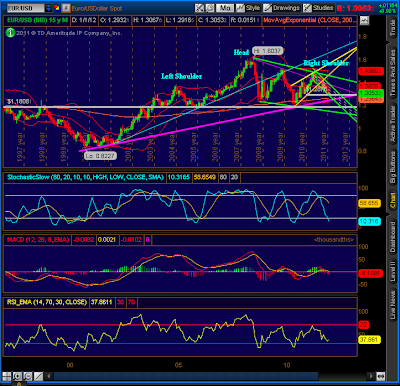Click the EUR/USD symbol input field

(25, 8)
